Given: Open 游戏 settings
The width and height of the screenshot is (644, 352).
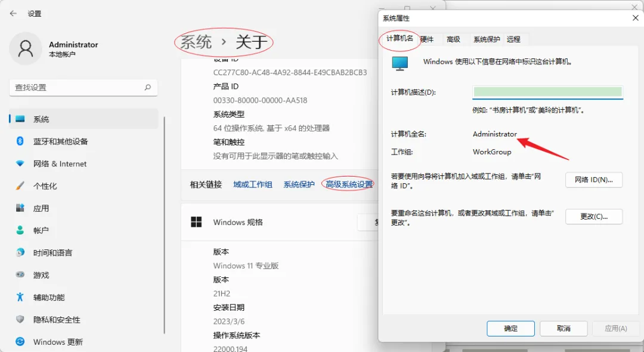Looking at the screenshot, I should (x=83, y=275).
